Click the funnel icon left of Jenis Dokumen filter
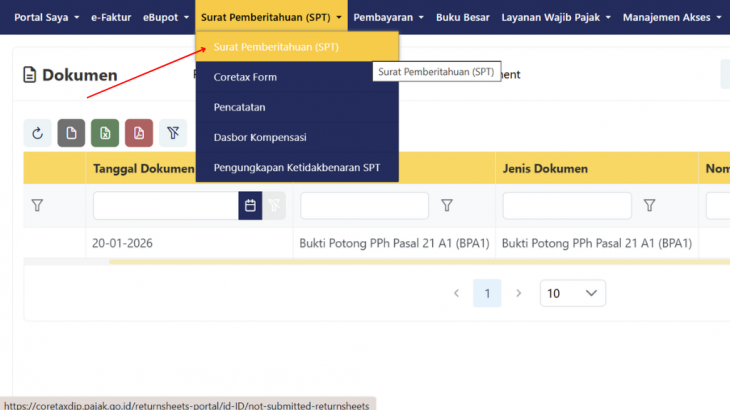Screen dimensions: 730x410 447,206
